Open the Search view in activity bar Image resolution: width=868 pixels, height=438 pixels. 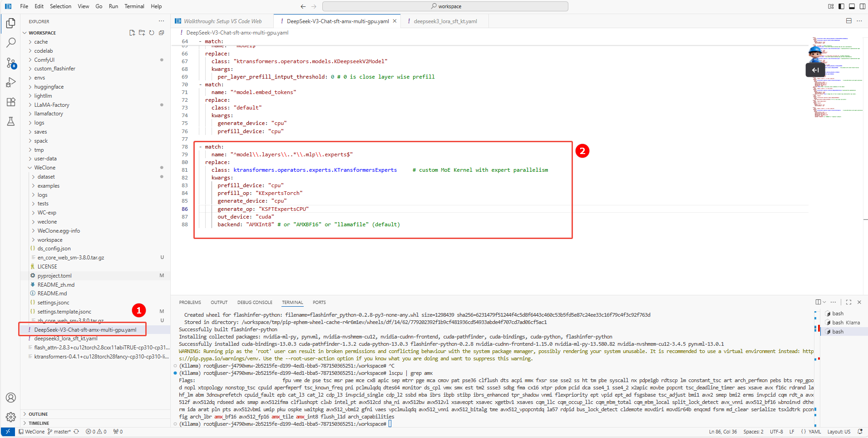11,43
